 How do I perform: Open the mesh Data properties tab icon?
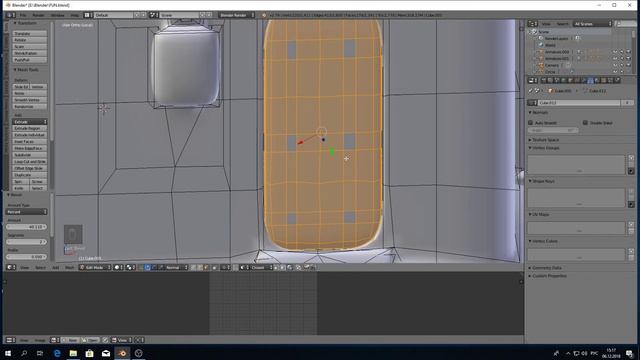tap(591, 80)
